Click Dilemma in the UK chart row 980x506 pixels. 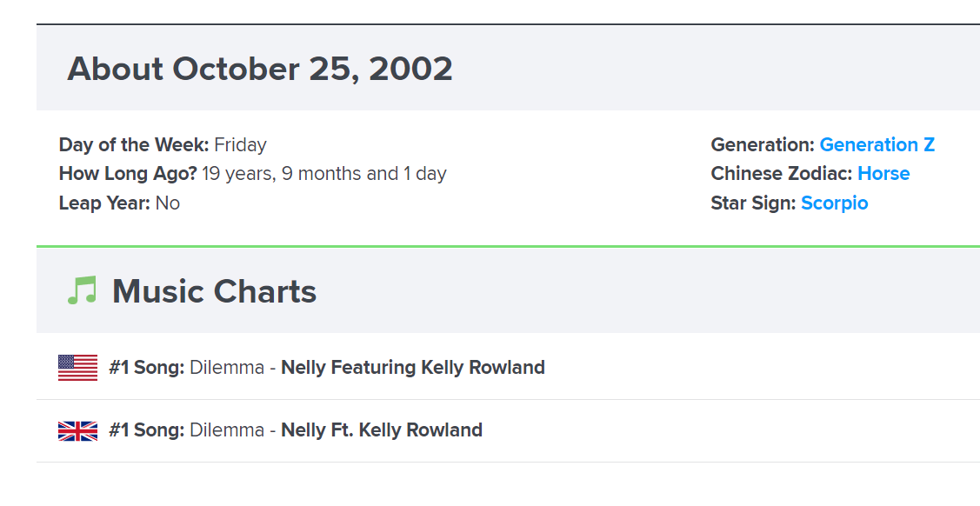pyautogui.click(x=226, y=430)
